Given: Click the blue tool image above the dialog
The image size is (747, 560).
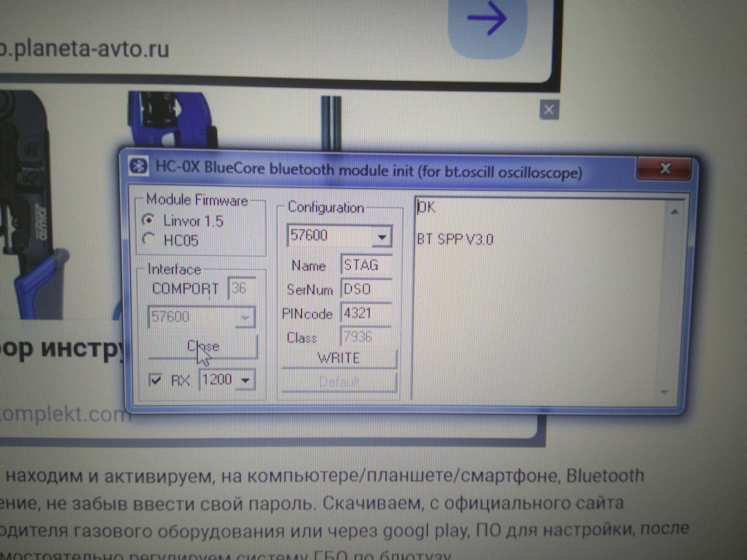Looking at the screenshot, I should 171,119.
